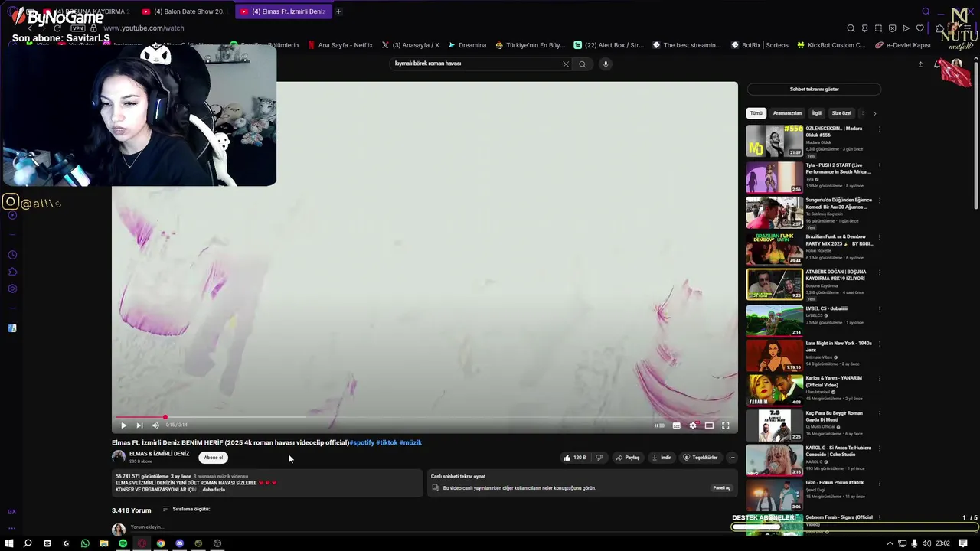Open KickBot Custom bookmark
Image resolution: width=980 pixels, height=551 pixels.
831,45
